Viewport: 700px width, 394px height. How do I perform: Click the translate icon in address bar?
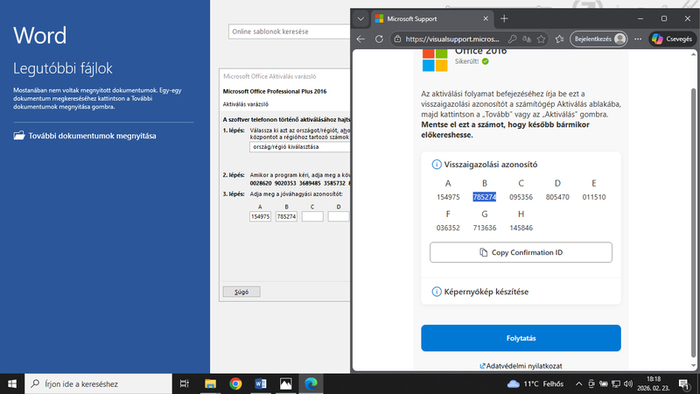click(x=527, y=39)
